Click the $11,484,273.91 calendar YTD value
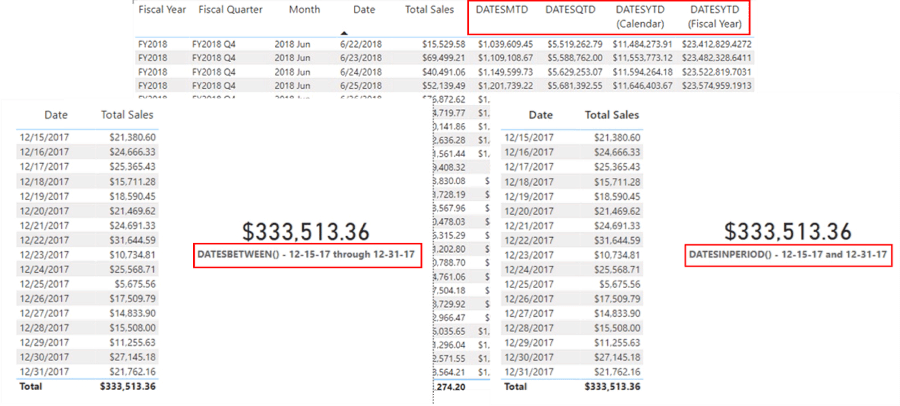Screen dimensions: 900x406 tap(642, 44)
